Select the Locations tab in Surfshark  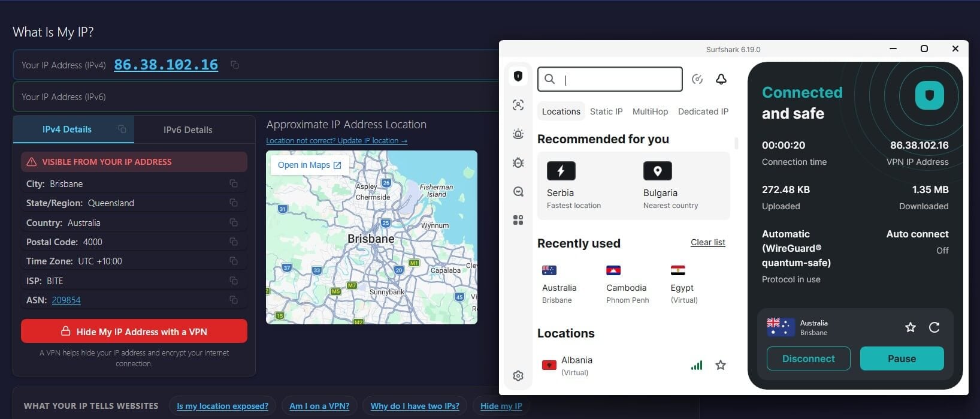[x=561, y=111]
